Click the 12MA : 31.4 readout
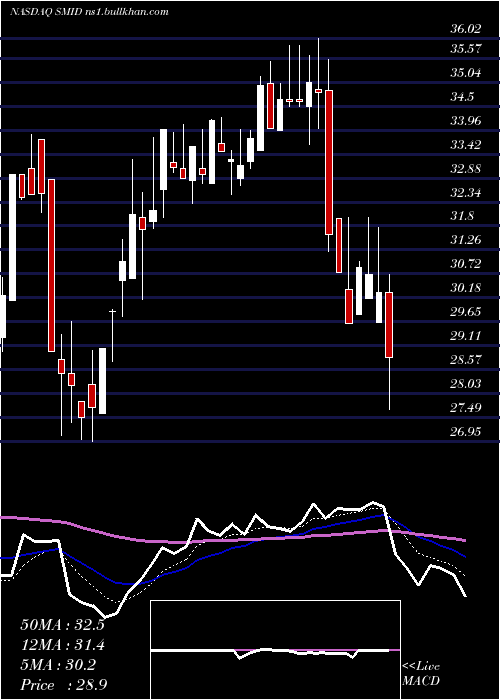The width and height of the screenshot is (500, 700). (x=62, y=645)
